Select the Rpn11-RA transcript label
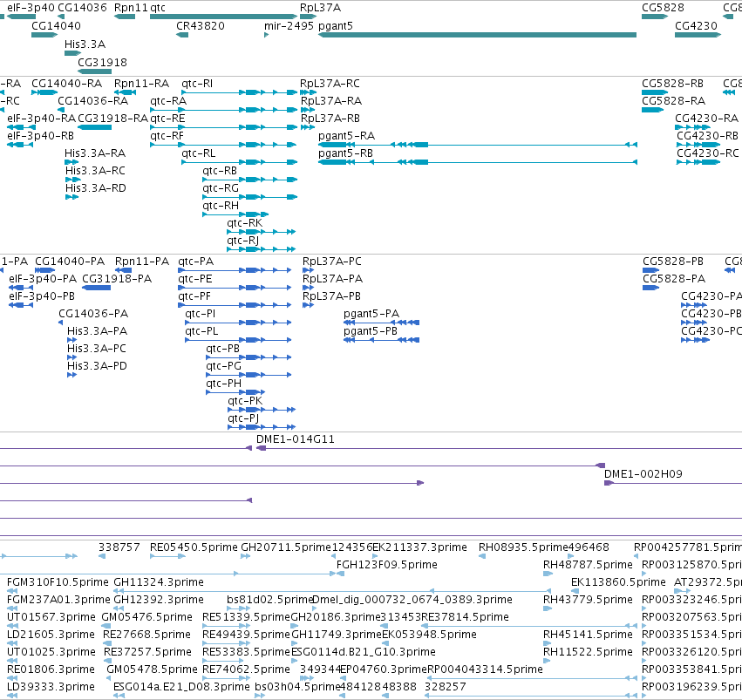 tap(142, 84)
